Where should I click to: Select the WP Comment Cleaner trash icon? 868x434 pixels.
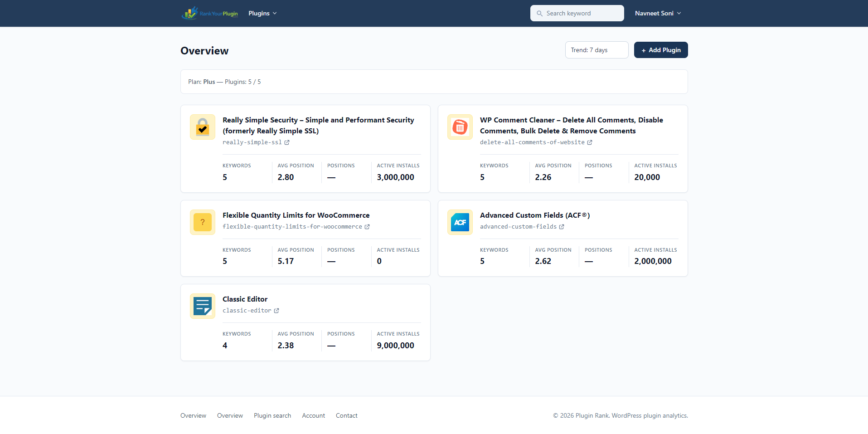coord(460,127)
